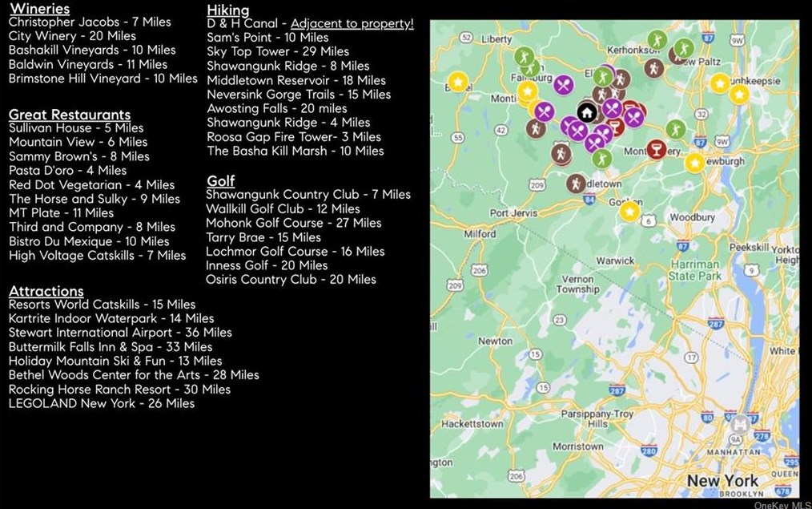Click the black home marker on the map
812x509 pixels.
585,112
